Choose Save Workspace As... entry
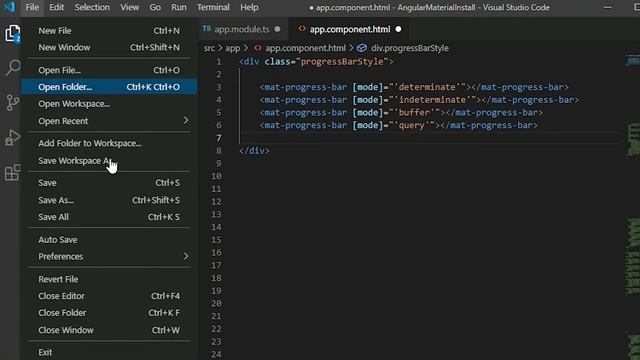Screen dimensions: 640x360 tap(109, 160)
